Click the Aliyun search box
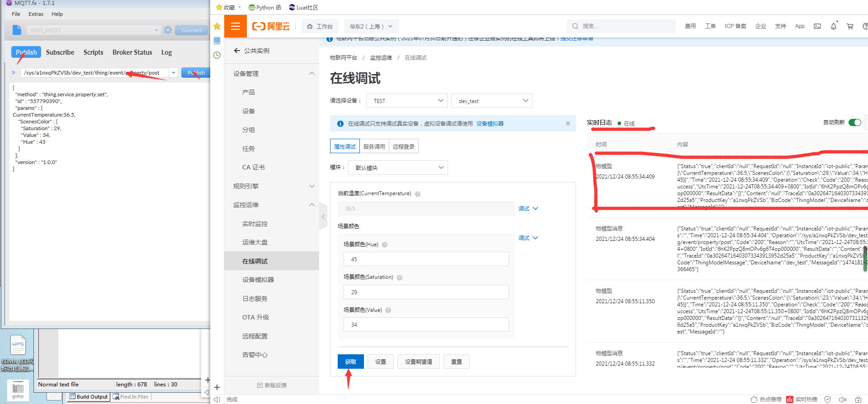 pyautogui.click(x=621, y=26)
